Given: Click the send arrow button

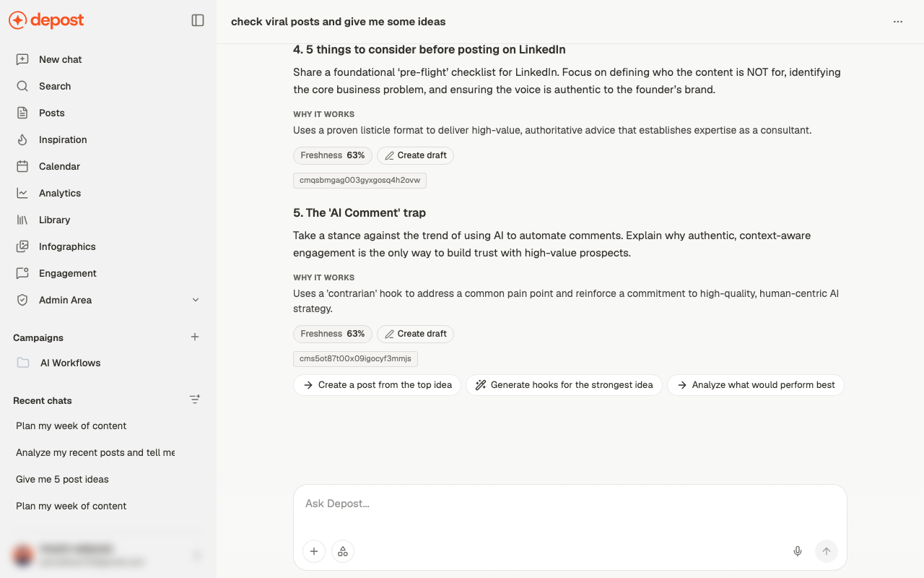Looking at the screenshot, I should pos(827,551).
